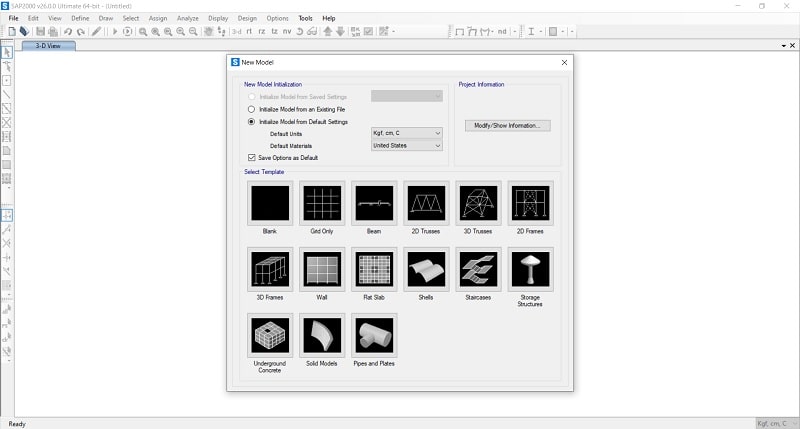The height and width of the screenshot is (429, 800).
Task: Select Initialize Model from Default Settings
Action: pyautogui.click(x=252, y=121)
